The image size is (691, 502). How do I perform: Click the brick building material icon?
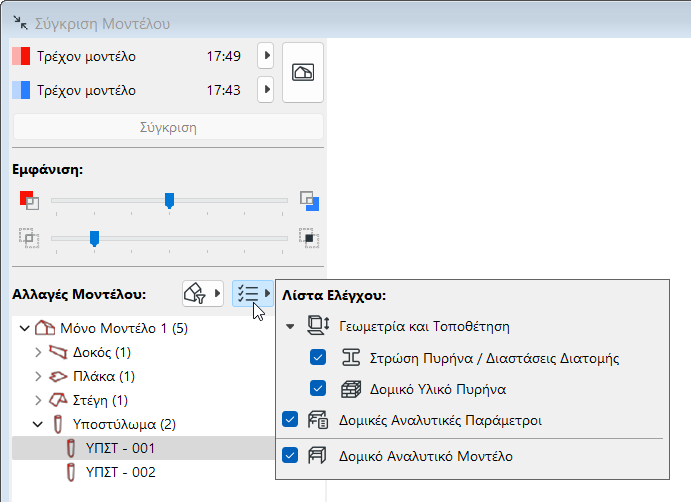point(351,389)
